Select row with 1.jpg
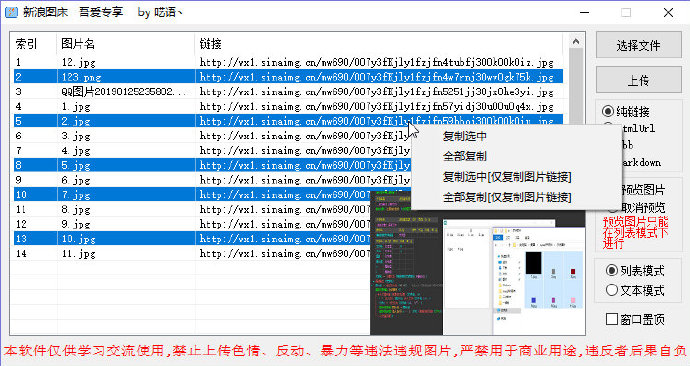The width and height of the screenshot is (690, 366). click(x=288, y=106)
